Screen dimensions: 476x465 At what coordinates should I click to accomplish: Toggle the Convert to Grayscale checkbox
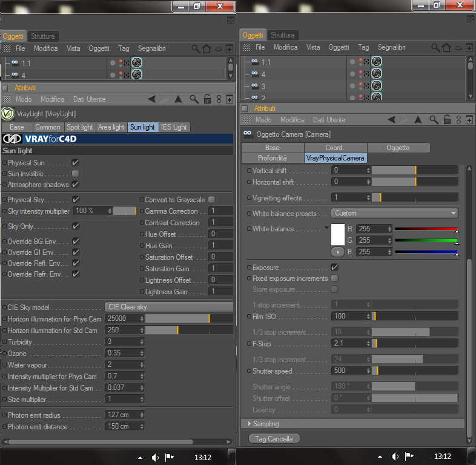[x=212, y=200]
